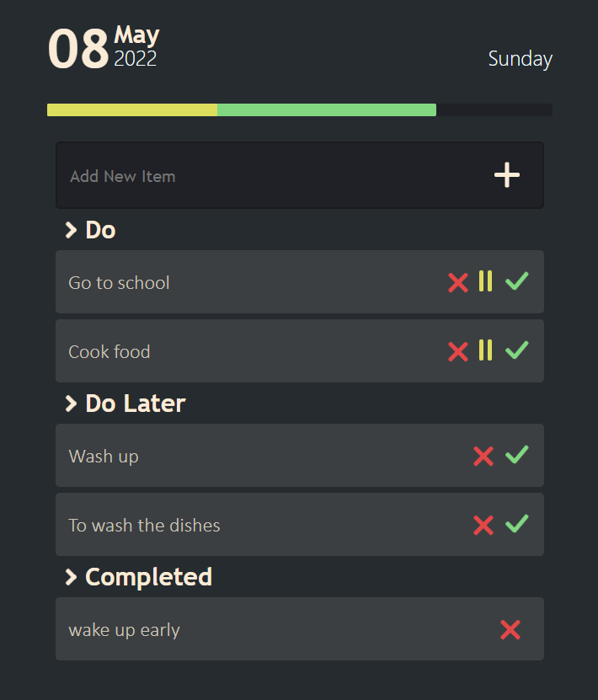Image resolution: width=598 pixels, height=700 pixels.
Task: Remove "To wash the dishes" from the list
Action: pos(483,525)
